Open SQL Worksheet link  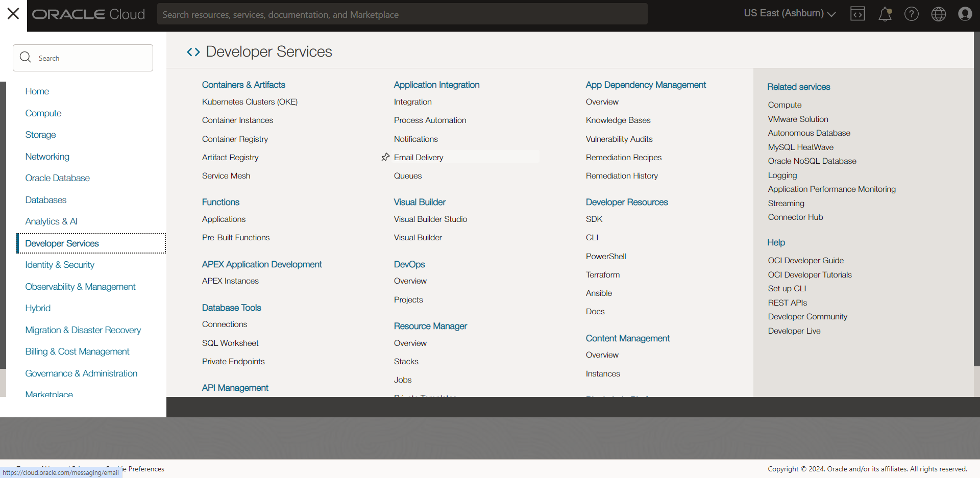[x=230, y=343]
